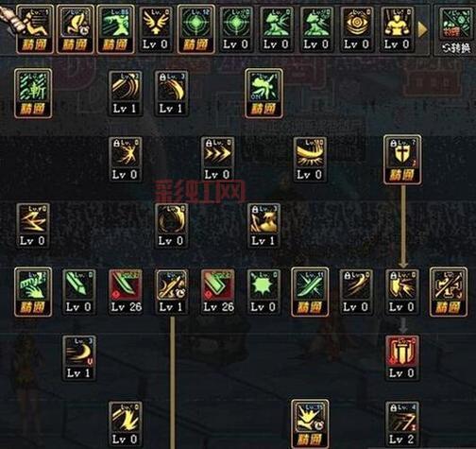Select the golden winged skill at Lv 0

[156, 29]
